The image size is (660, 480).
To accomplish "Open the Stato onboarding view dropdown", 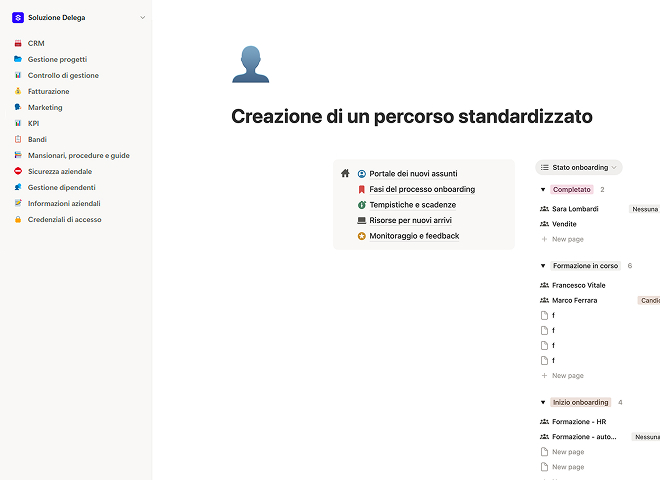I will (x=579, y=168).
